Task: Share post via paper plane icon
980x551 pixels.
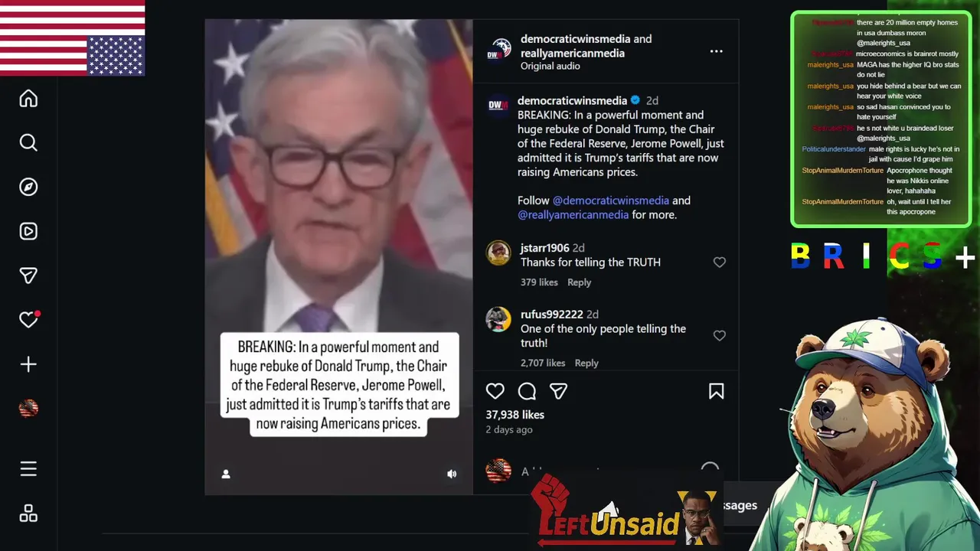Action: (559, 391)
